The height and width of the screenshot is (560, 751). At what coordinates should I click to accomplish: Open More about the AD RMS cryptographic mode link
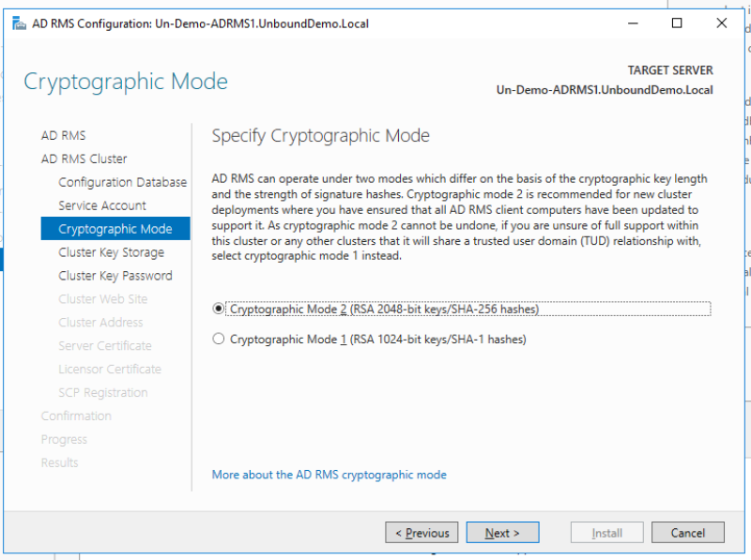coord(330,475)
